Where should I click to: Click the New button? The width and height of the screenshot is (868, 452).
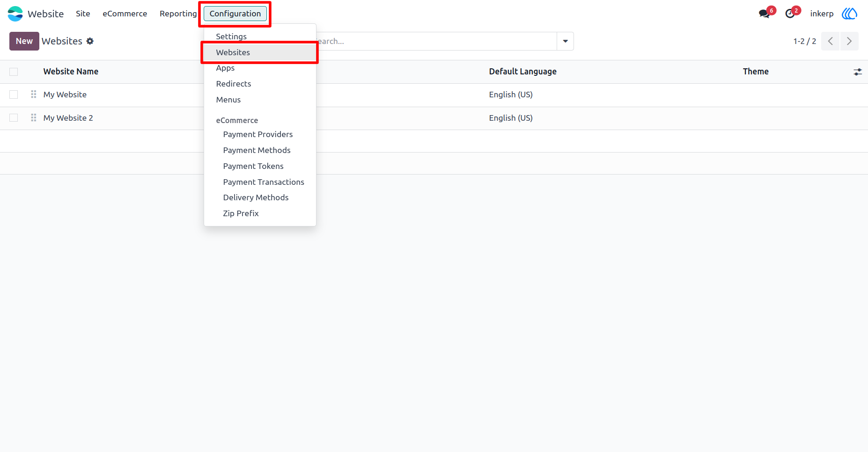pos(24,41)
